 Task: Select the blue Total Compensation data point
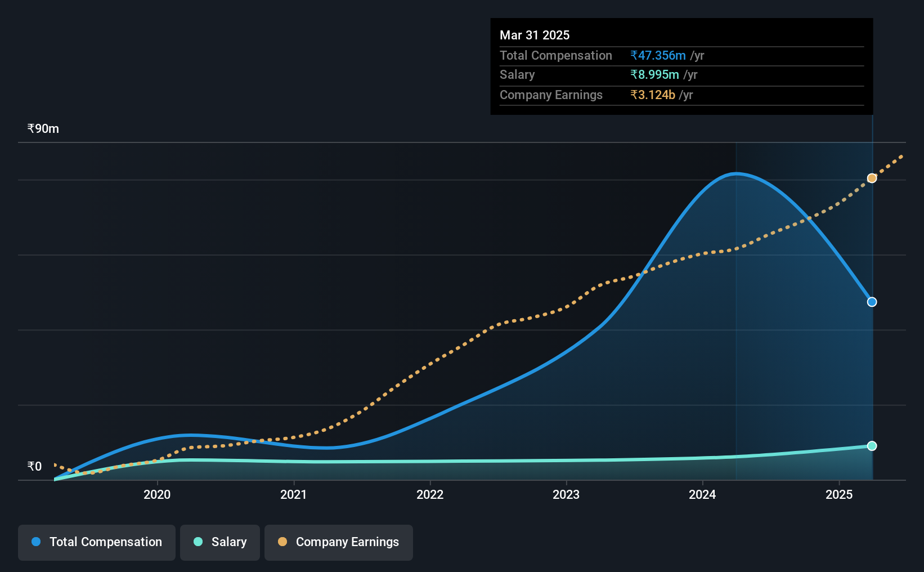(872, 302)
